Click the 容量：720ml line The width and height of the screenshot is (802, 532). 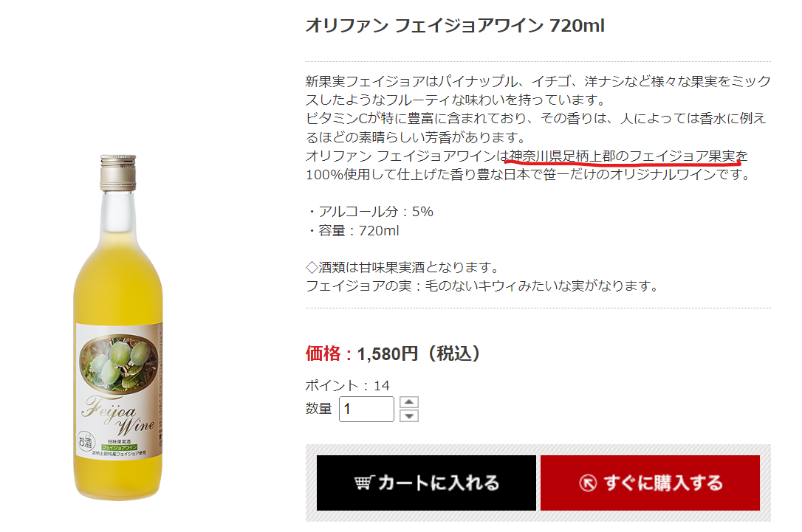[353, 230]
